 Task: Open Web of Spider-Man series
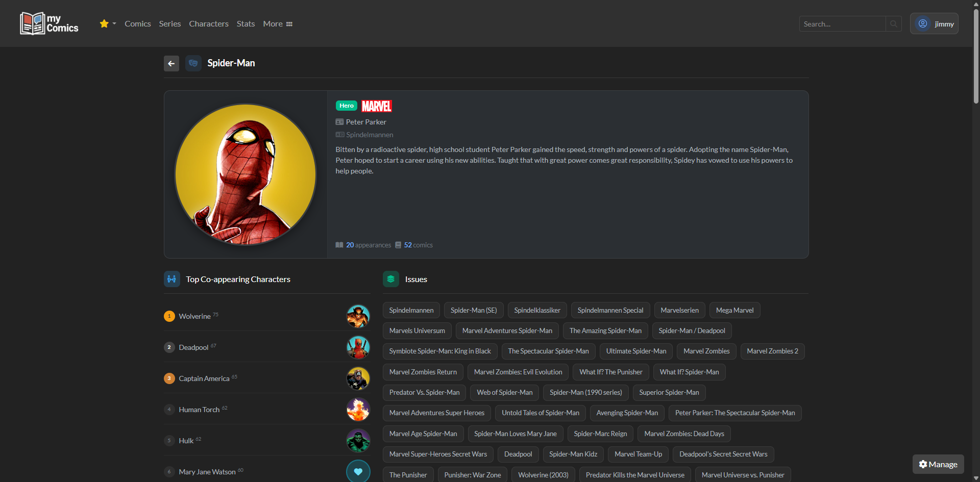point(505,392)
